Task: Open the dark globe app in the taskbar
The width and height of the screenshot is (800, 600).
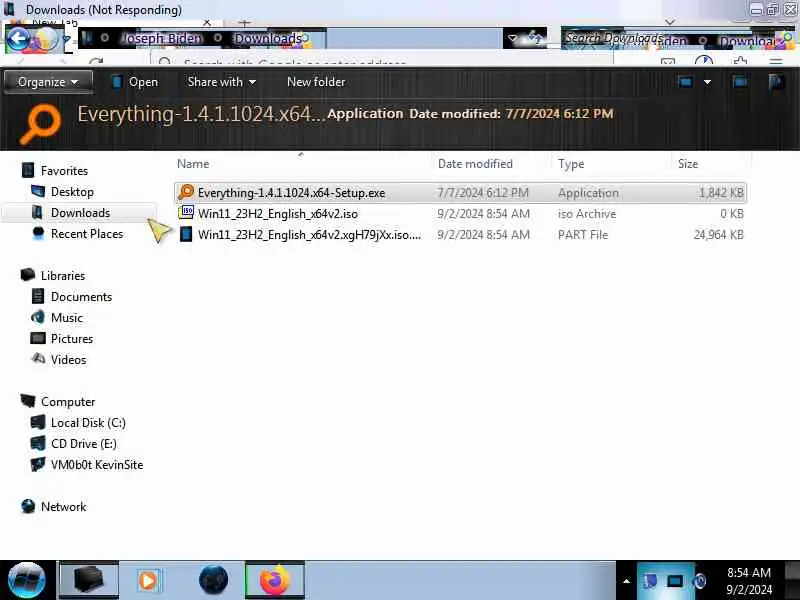Action: click(213, 580)
